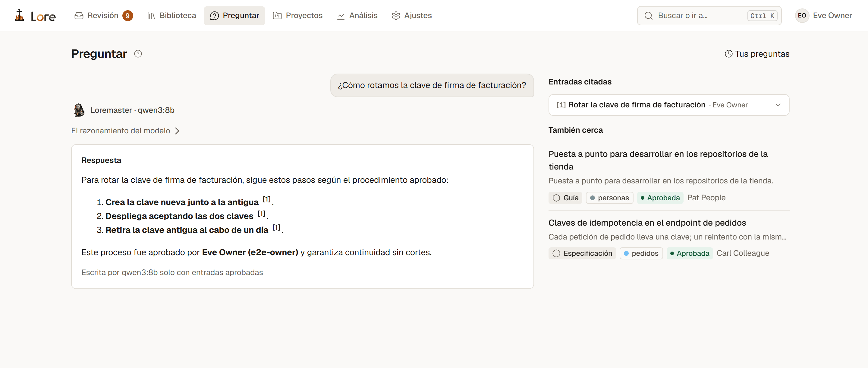The image size is (868, 368).
Task: Click the Ctrl K shortcut hint
Action: [x=762, y=15]
